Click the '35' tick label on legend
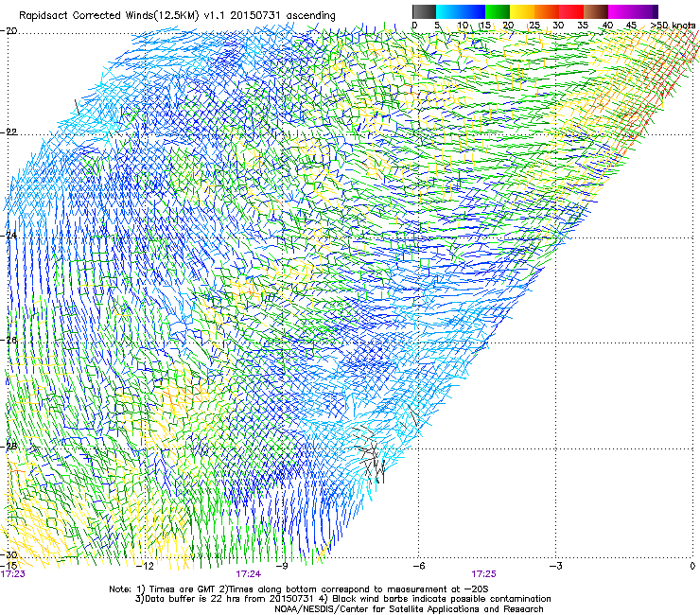The width and height of the screenshot is (700, 615). pos(583,26)
